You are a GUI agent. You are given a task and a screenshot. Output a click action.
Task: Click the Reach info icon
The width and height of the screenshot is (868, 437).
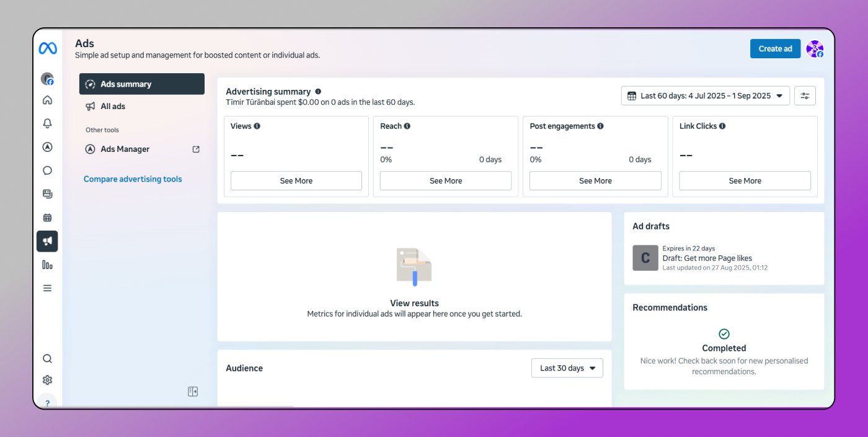(407, 126)
